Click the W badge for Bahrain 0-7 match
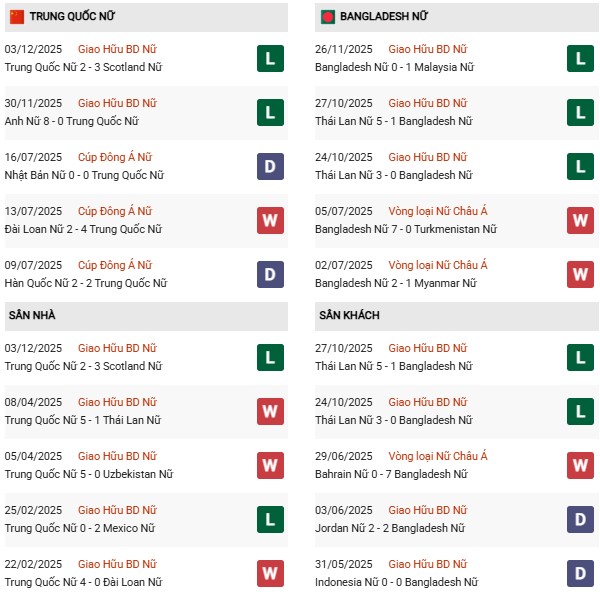The height and width of the screenshot is (594, 600). pos(580,465)
